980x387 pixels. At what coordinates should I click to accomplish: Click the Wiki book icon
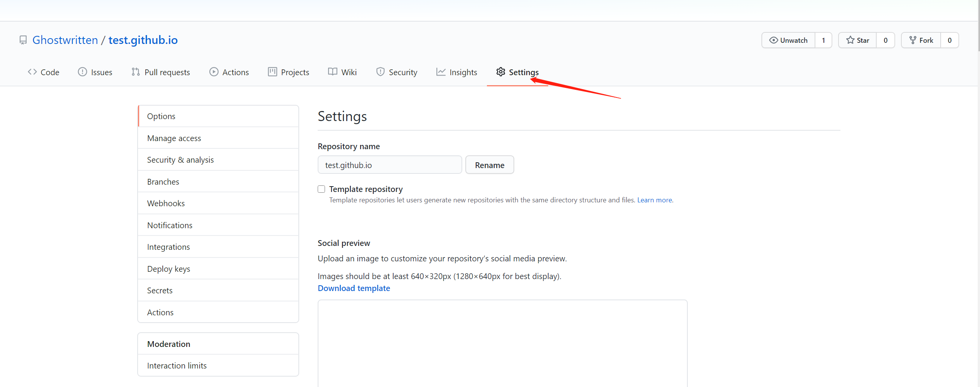(x=333, y=72)
